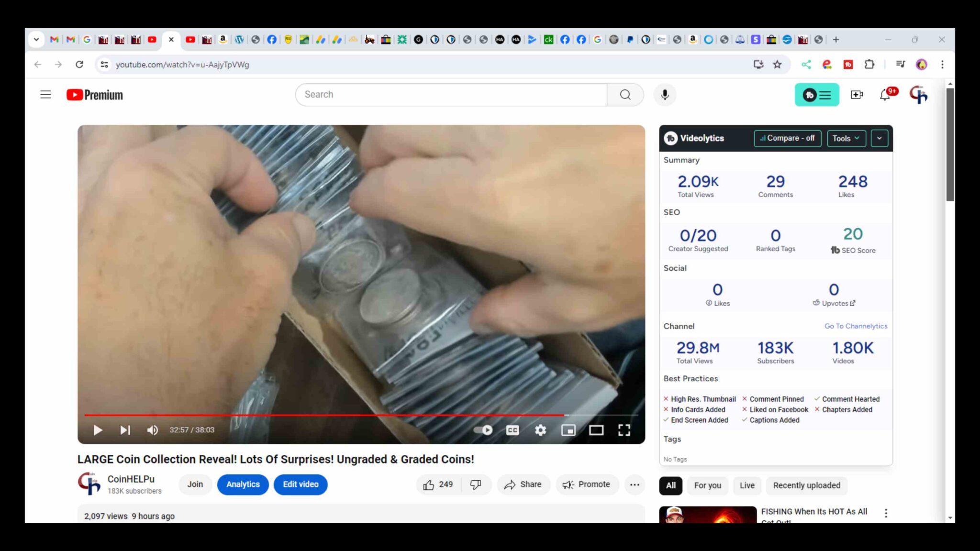Open account avatar menu in YouTube header
Screen dimensions: 980x551
tap(918, 95)
